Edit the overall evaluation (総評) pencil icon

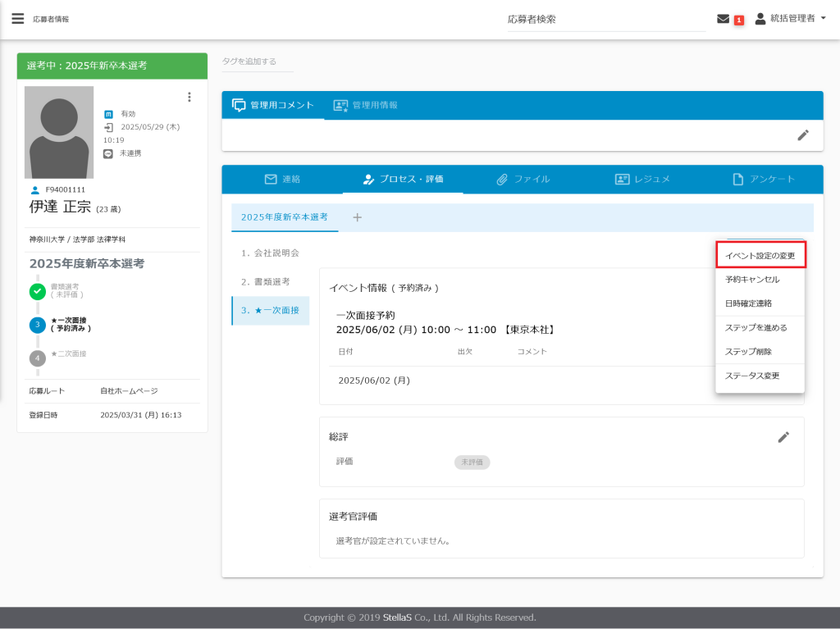783,437
